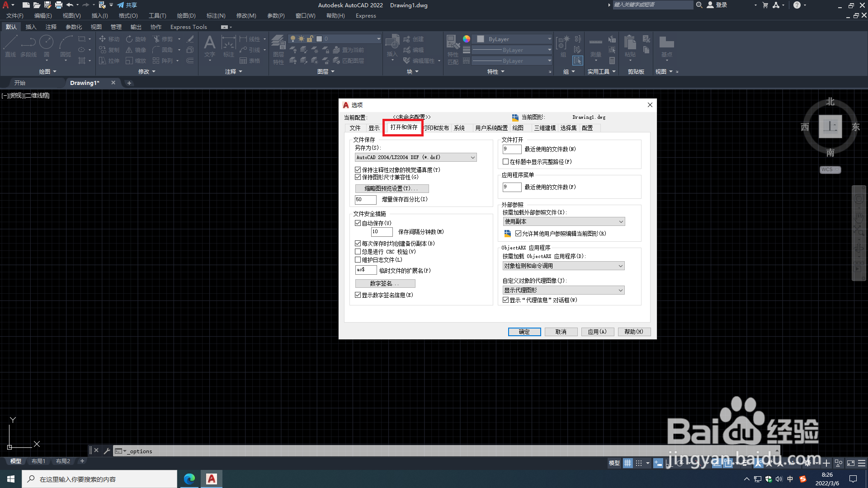Open the 另存为 file format dropdown

(x=415, y=157)
